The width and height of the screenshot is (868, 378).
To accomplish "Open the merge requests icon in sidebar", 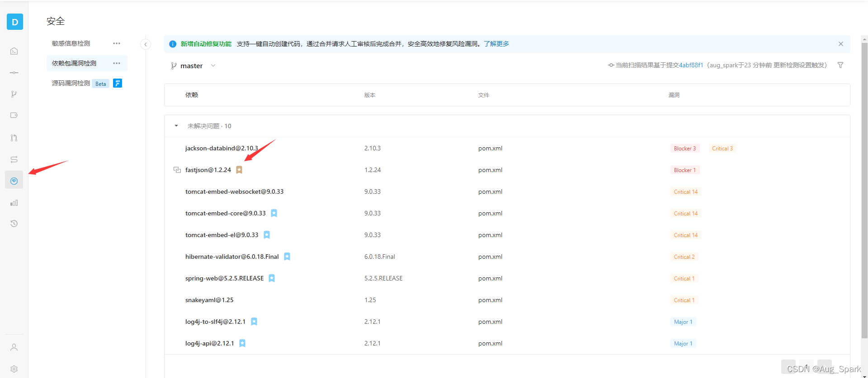I will (14, 138).
